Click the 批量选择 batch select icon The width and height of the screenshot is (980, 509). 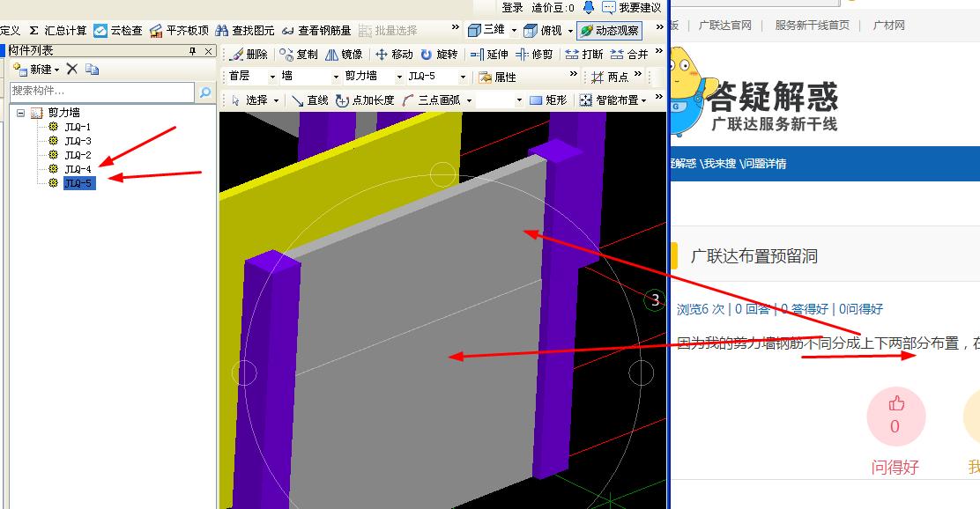[365, 31]
